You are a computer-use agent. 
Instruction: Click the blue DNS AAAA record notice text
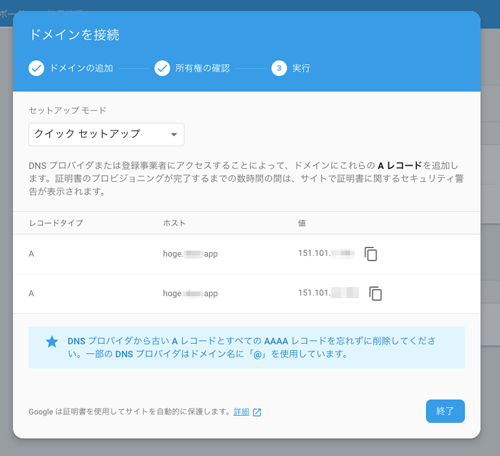click(252, 347)
